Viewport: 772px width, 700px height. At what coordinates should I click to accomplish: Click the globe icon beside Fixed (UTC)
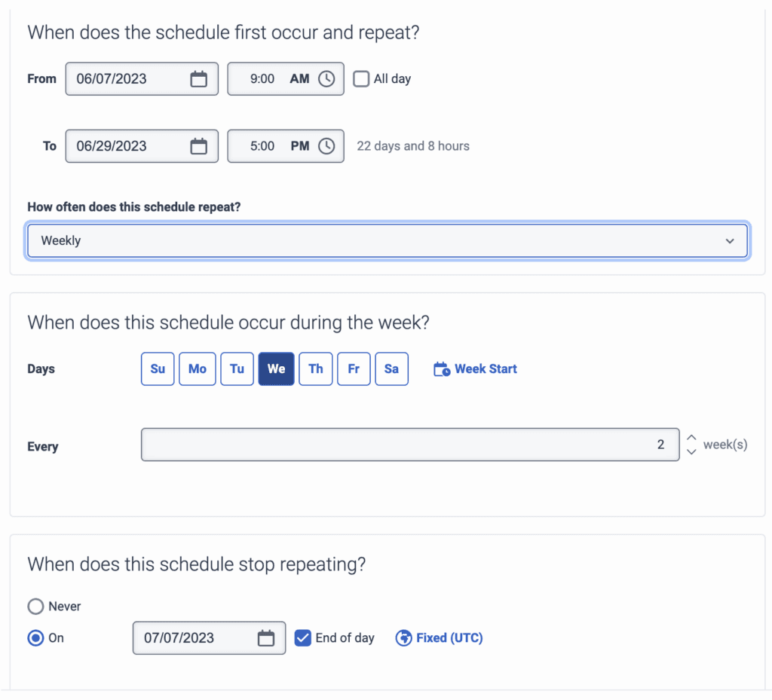(x=403, y=638)
